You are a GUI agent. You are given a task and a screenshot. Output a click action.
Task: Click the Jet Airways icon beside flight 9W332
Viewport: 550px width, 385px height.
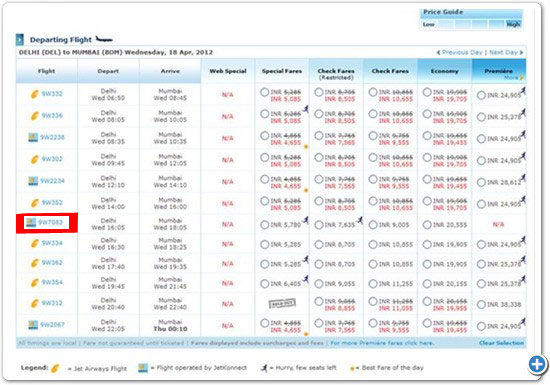(34, 94)
